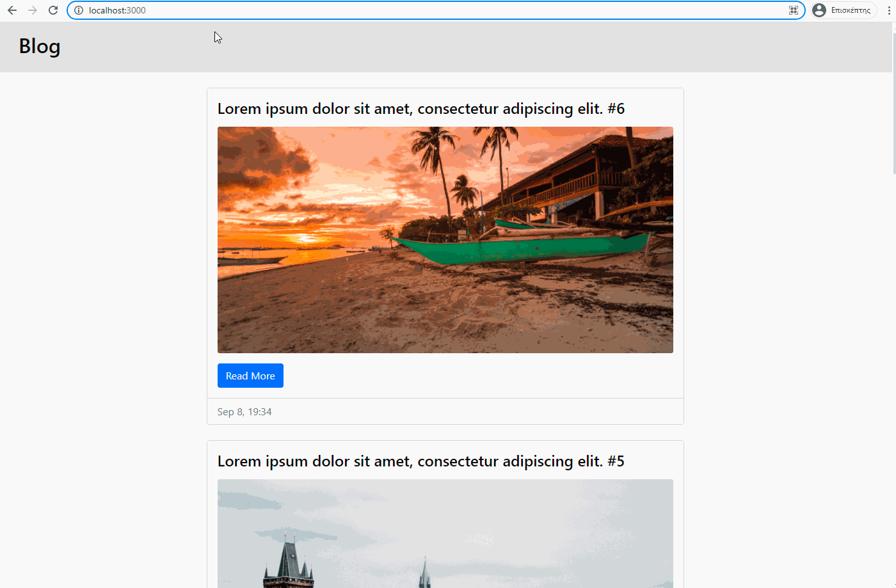This screenshot has height=588, width=896.
Task: Open QR code icon in address bar
Action: pyautogui.click(x=794, y=10)
